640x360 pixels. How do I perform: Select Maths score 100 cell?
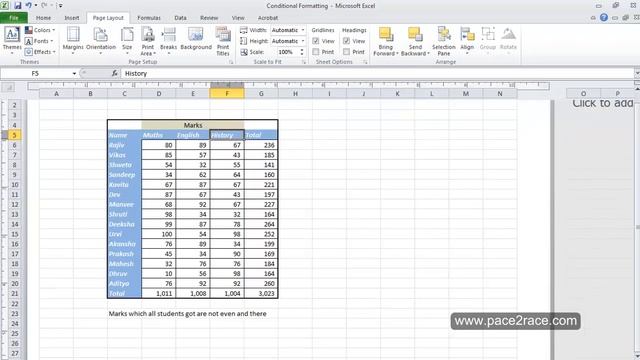tap(159, 234)
